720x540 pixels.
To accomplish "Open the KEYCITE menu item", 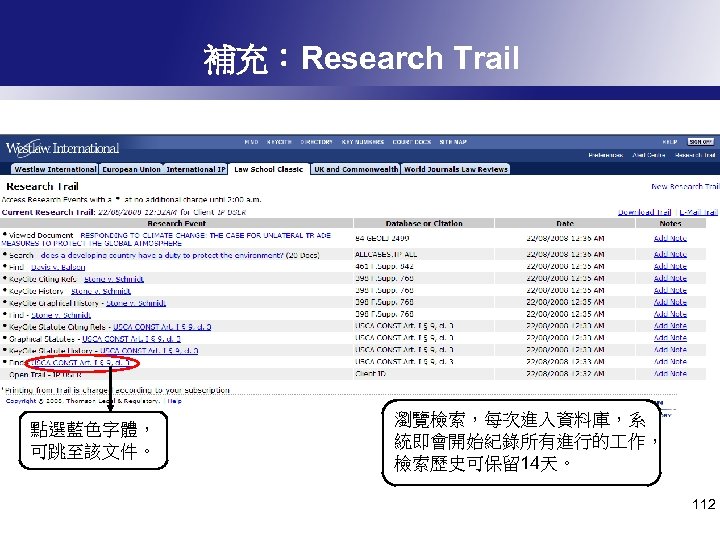I will 279,142.
